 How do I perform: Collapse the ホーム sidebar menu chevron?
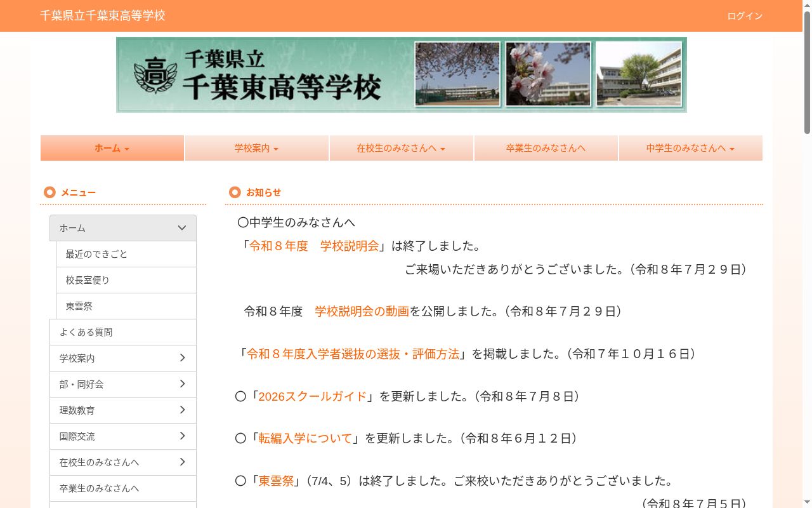click(x=182, y=228)
